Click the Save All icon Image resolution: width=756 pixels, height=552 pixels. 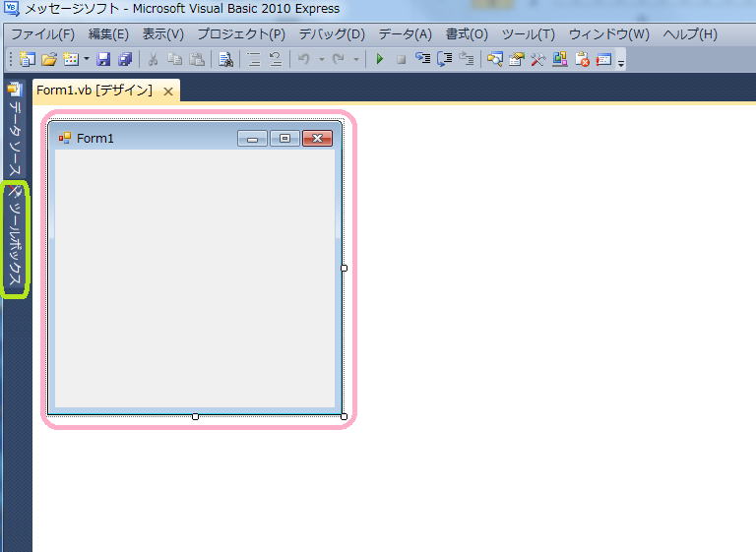(x=125, y=59)
